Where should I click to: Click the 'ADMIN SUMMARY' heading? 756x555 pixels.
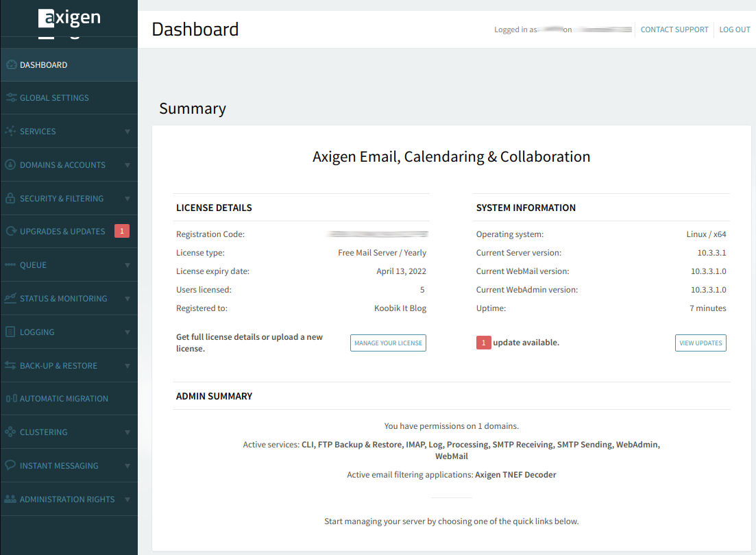214,396
